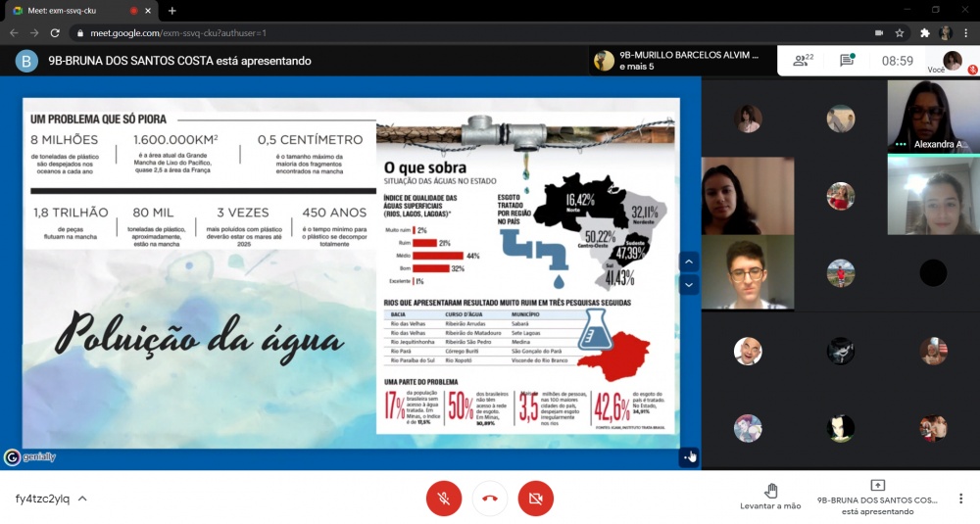
Task: Click the presenting status at bottom right
Action: click(877, 499)
